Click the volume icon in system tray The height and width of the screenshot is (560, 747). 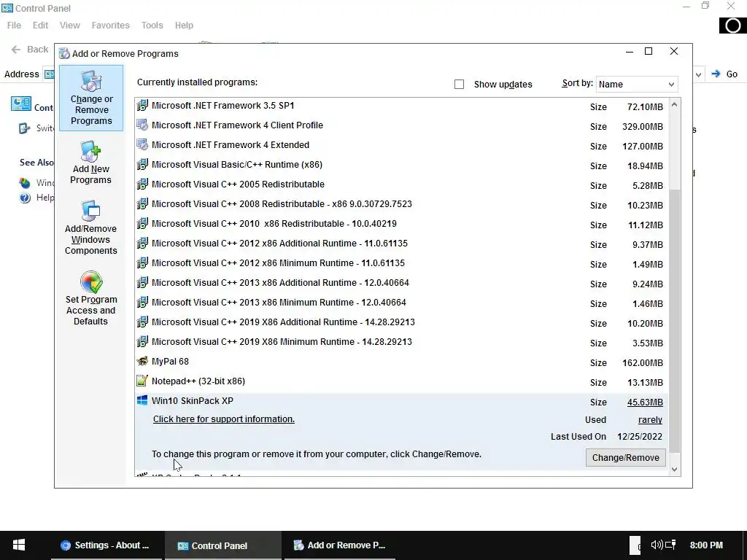pos(657,544)
